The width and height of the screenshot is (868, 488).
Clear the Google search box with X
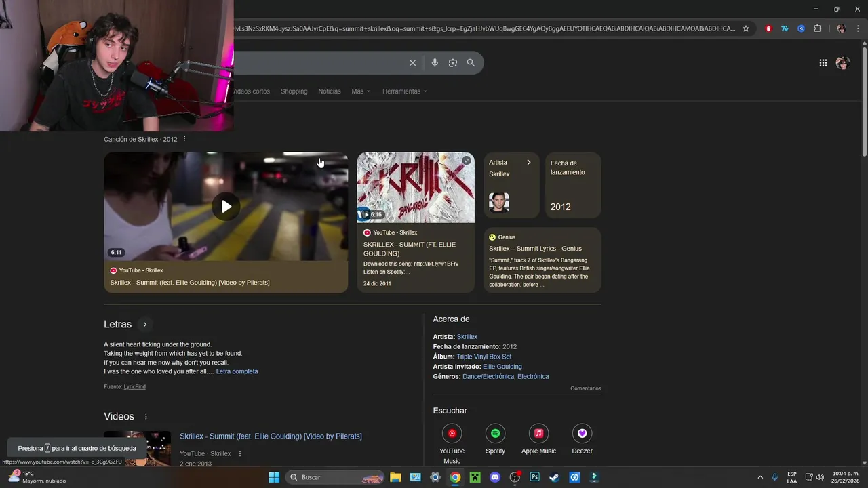(412, 63)
